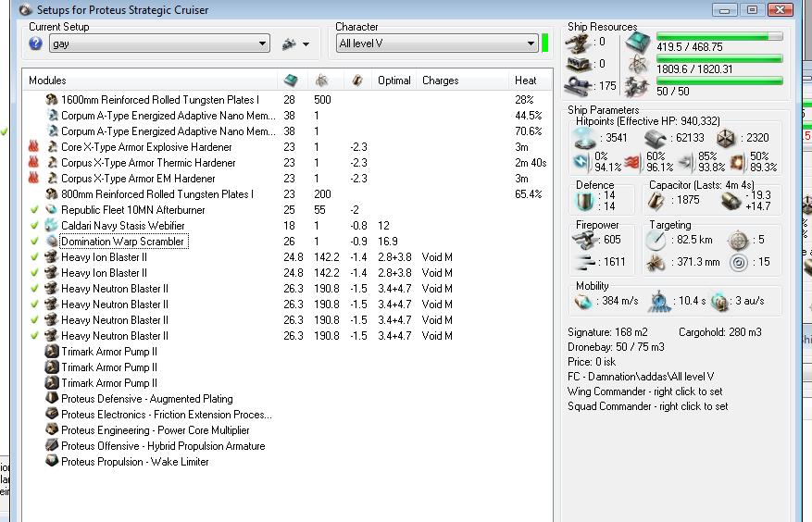Sort by the powergrid column header icon
Screen dimensions: 812x522
point(321,81)
